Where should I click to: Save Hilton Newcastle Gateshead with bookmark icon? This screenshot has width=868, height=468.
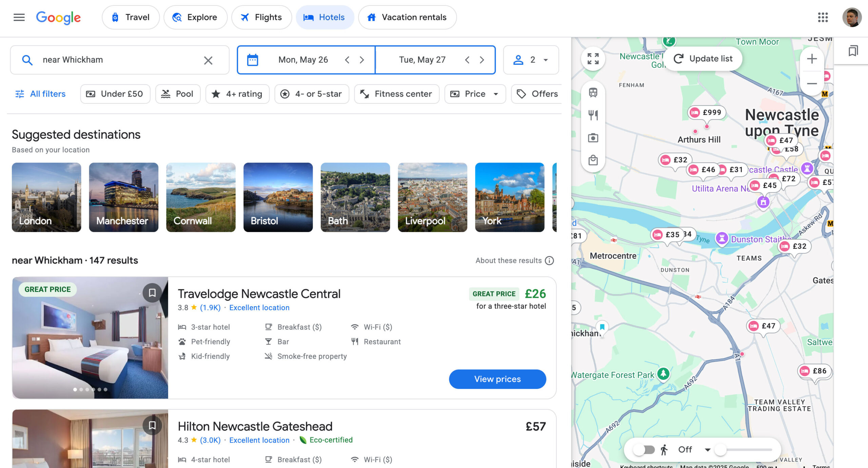(x=152, y=425)
